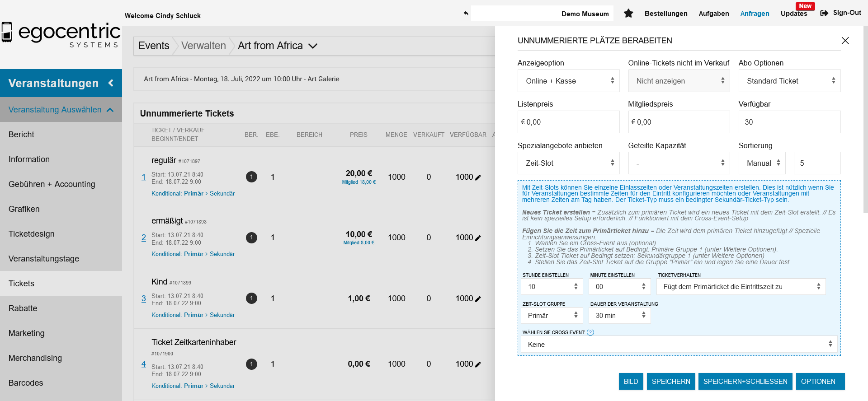Click pencil icon for ermäßigt ticket availability

(x=478, y=238)
